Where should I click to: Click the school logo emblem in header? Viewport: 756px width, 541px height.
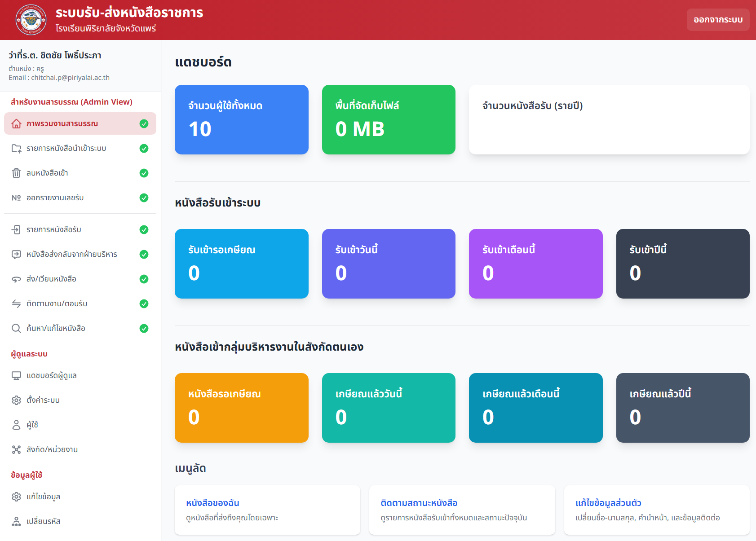pos(31,20)
